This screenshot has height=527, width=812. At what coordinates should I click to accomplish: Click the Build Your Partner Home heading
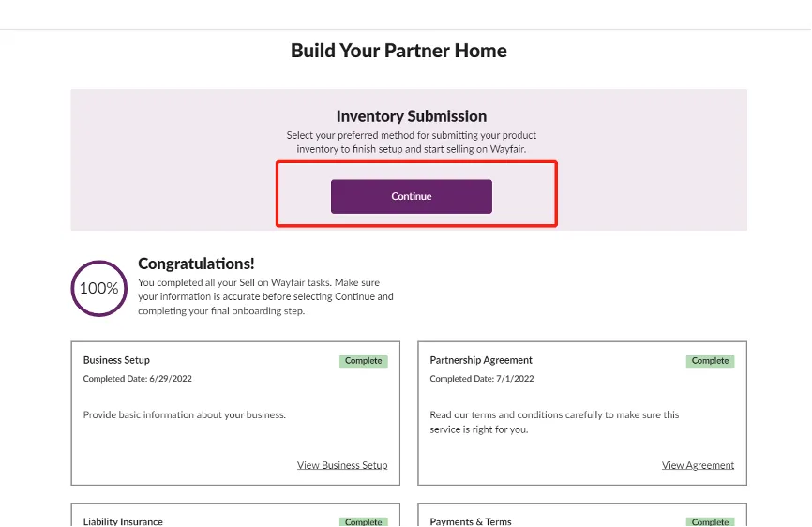tap(398, 51)
